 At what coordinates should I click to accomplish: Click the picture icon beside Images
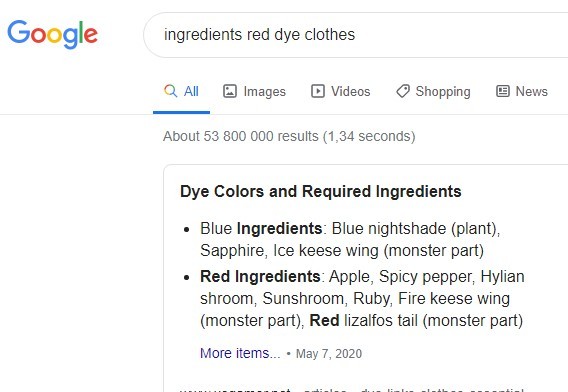click(230, 91)
